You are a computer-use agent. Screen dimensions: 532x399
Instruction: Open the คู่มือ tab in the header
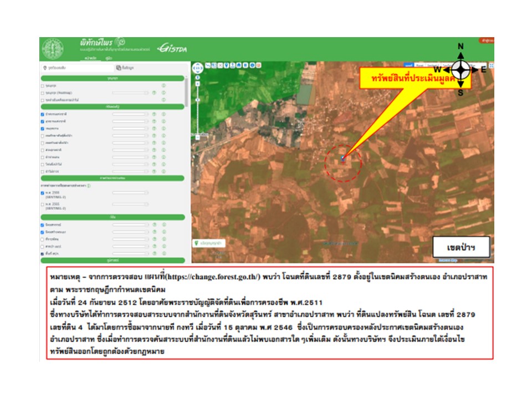point(109,57)
